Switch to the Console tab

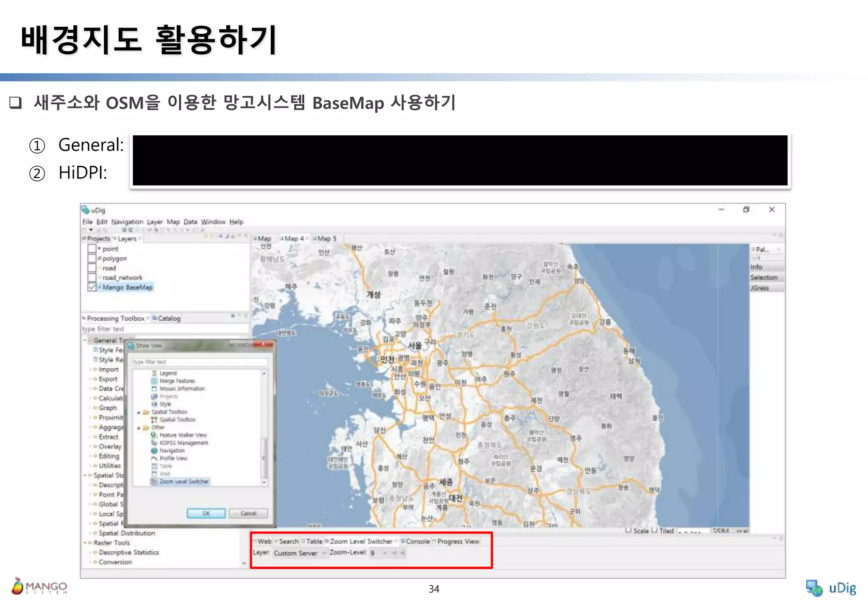pyautogui.click(x=415, y=542)
